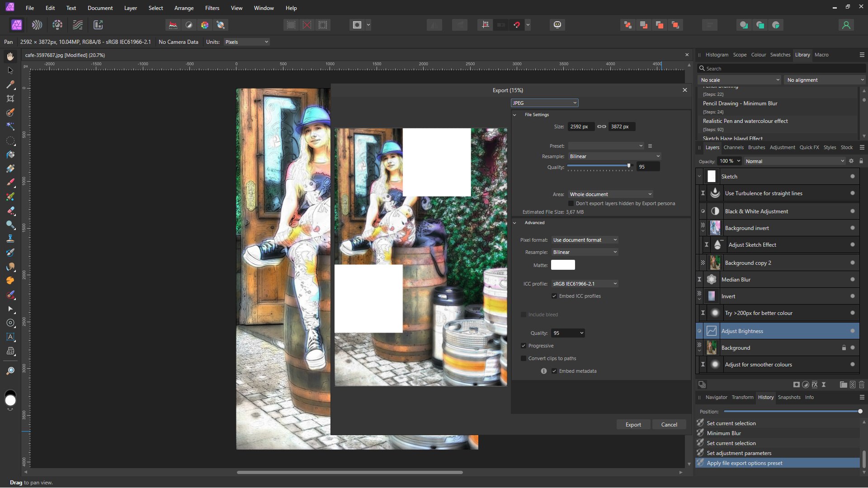868x488 pixels.
Task: Apply Auto Contrast from toolbar
Action: coord(189,25)
